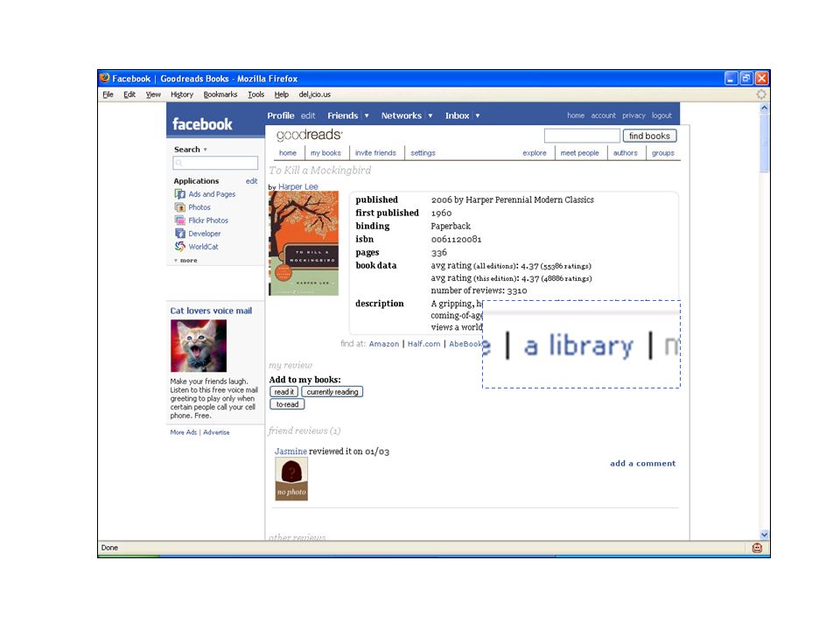Click Applications edit link
The width and height of the screenshot is (840, 630).
click(x=252, y=181)
